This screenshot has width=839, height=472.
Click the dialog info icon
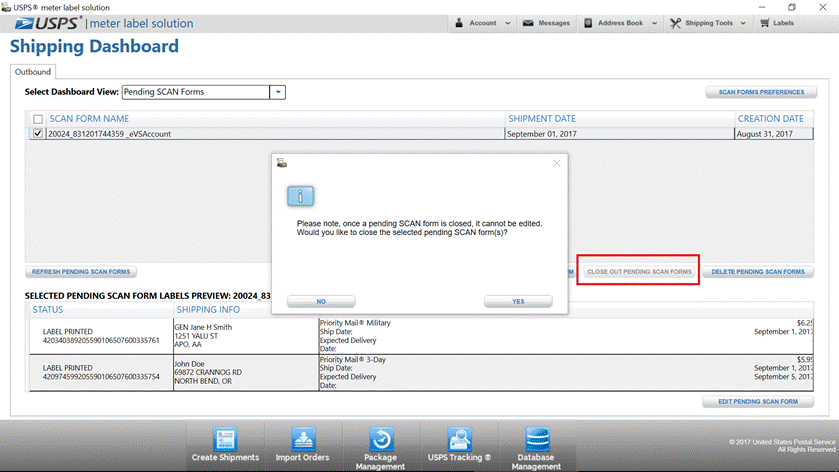pyautogui.click(x=300, y=196)
